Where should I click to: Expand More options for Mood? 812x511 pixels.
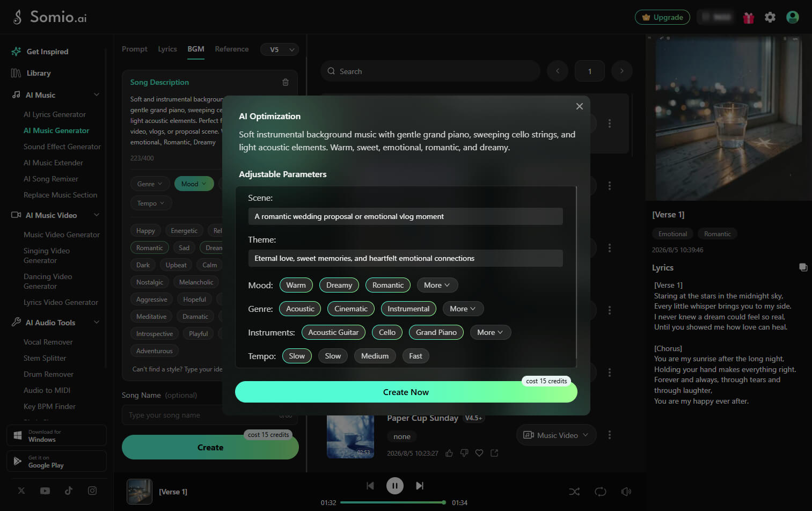437,285
